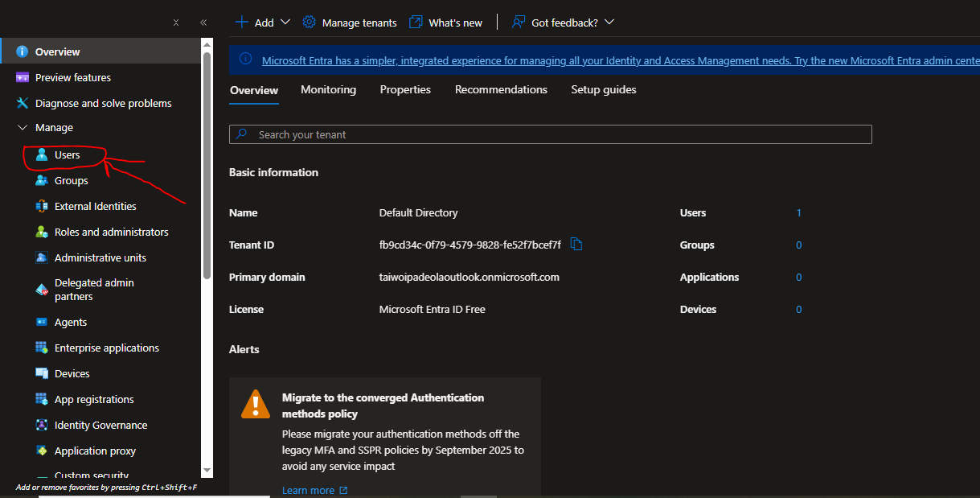This screenshot has width=980, height=498.
Task: Click the primary domain taiwoipadeolaoutlook.onmicrosoft.com
Action: pyautogui.click(x=469, y=277)
